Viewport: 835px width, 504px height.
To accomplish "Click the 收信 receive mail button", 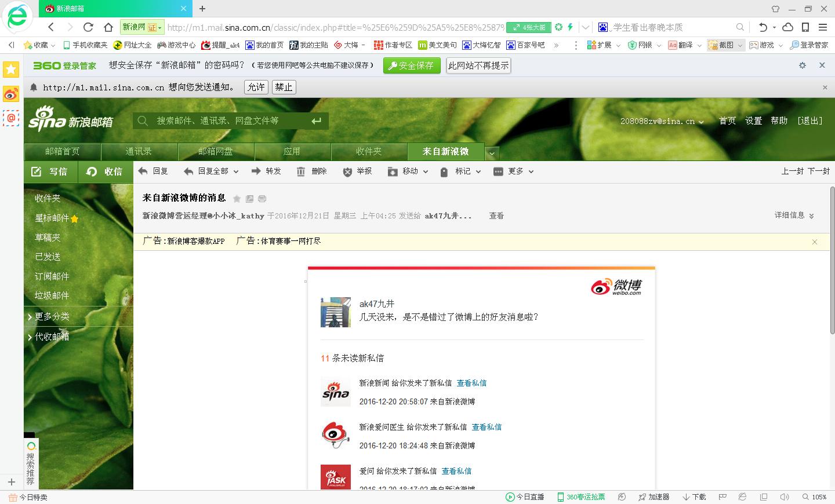I will coord(105,171).
